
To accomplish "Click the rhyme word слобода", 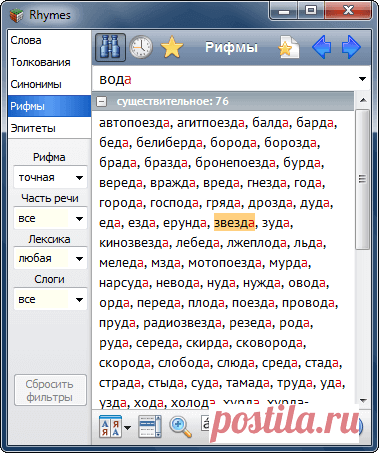I will click(x=184, y=363).
